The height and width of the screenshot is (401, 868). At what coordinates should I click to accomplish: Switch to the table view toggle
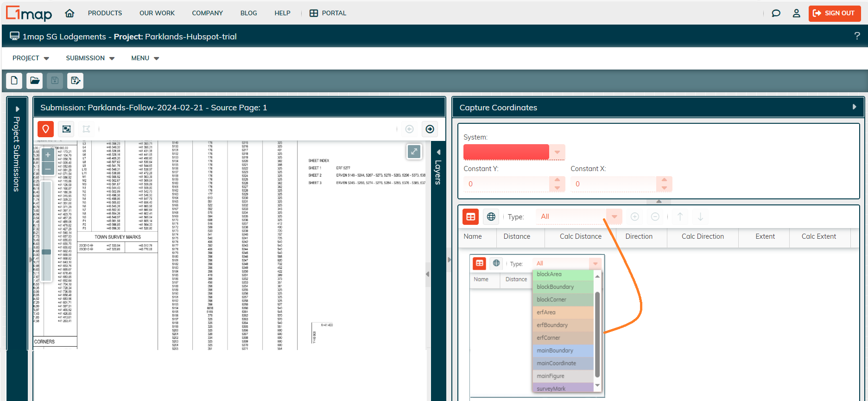(x=471, y=216)
